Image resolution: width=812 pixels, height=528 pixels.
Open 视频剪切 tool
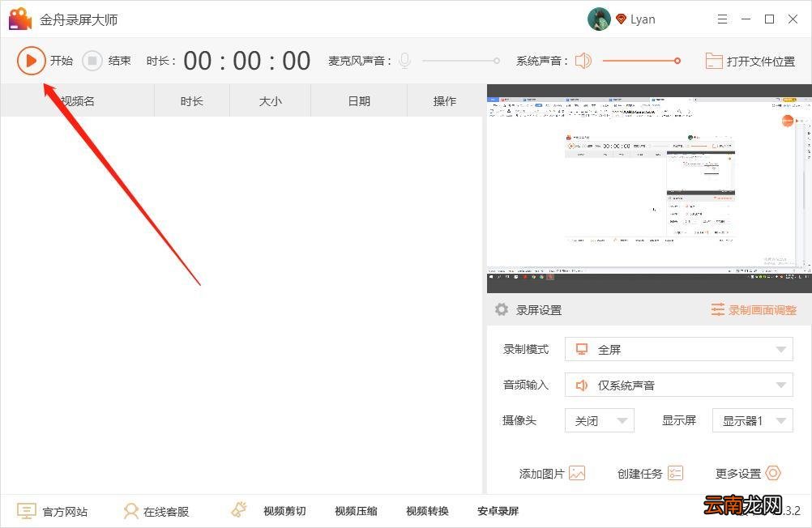(x=284, y=511)
